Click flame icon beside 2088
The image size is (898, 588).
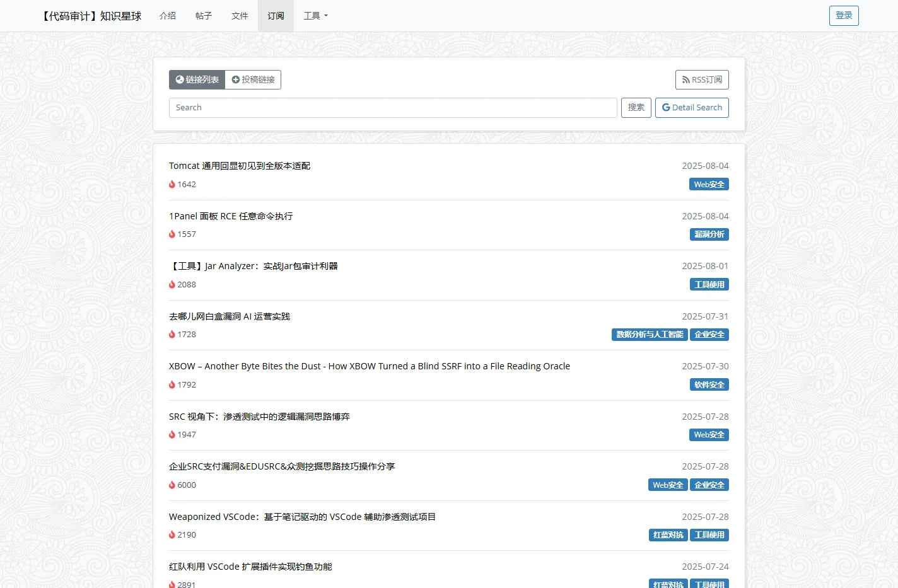tap(172, 284)
